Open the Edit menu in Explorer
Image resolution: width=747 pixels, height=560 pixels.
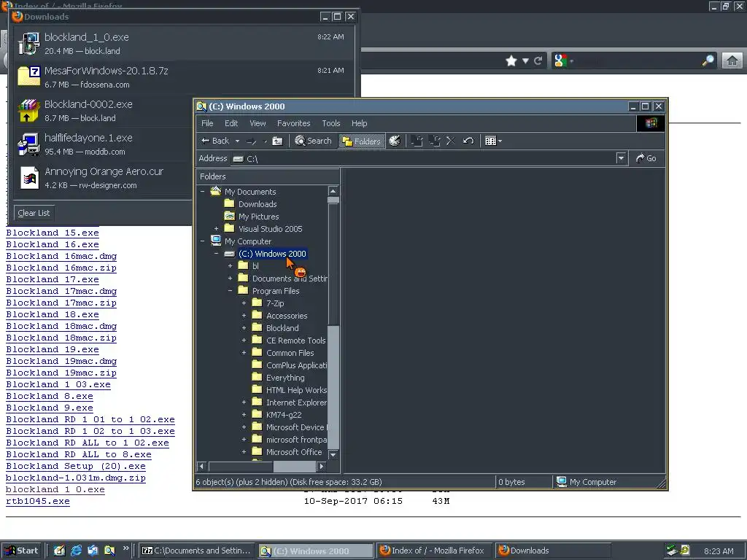pos(231,123)
